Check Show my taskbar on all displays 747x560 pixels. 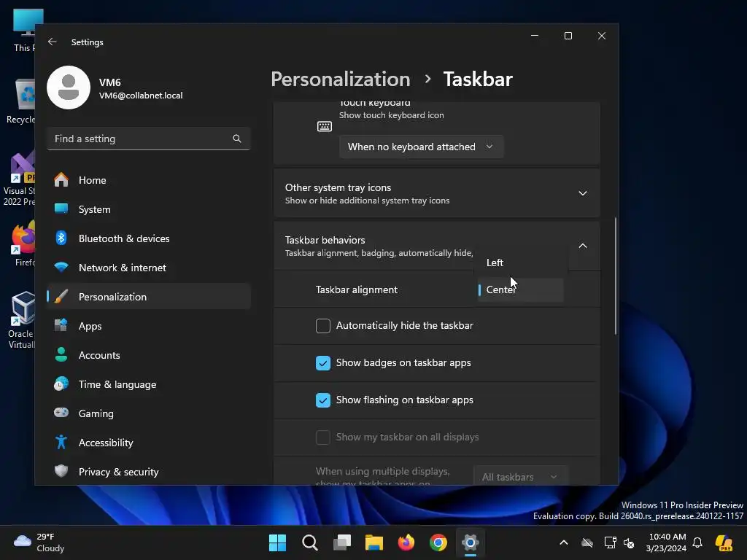[323, 437]
